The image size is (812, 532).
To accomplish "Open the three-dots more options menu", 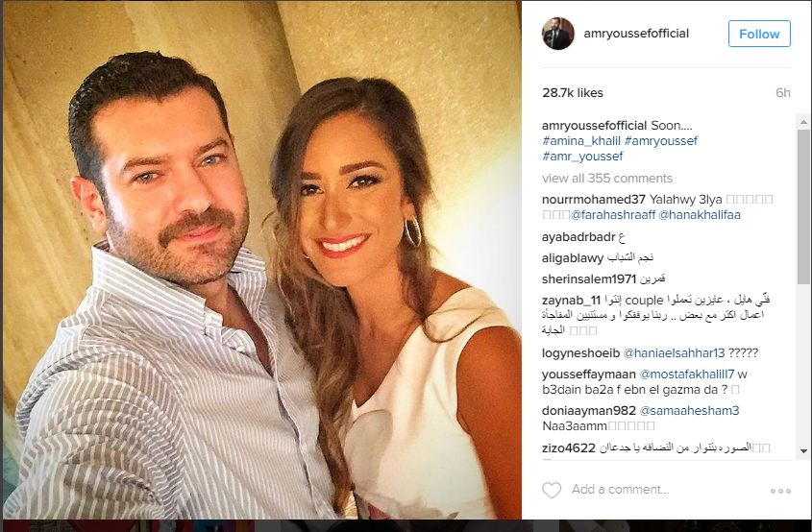I will (x=780, y=491).
